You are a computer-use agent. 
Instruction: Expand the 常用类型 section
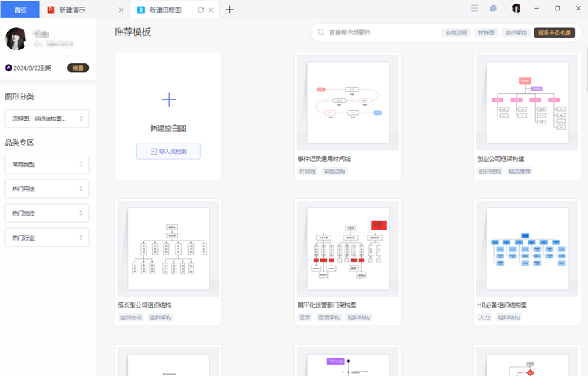click(47, 164)
